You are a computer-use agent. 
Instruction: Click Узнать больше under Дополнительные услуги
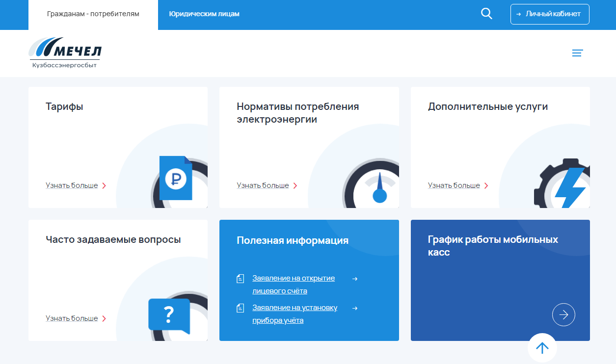(454, 185)
